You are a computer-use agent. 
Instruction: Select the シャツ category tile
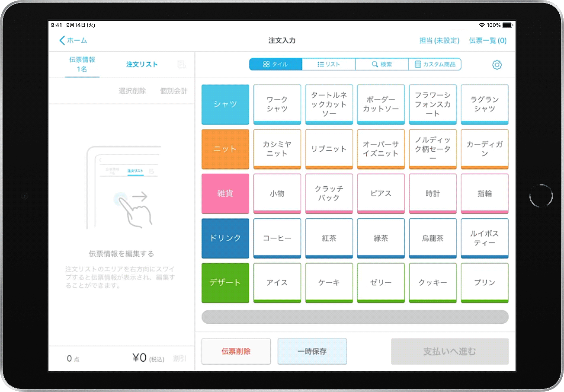click(225, 104)
